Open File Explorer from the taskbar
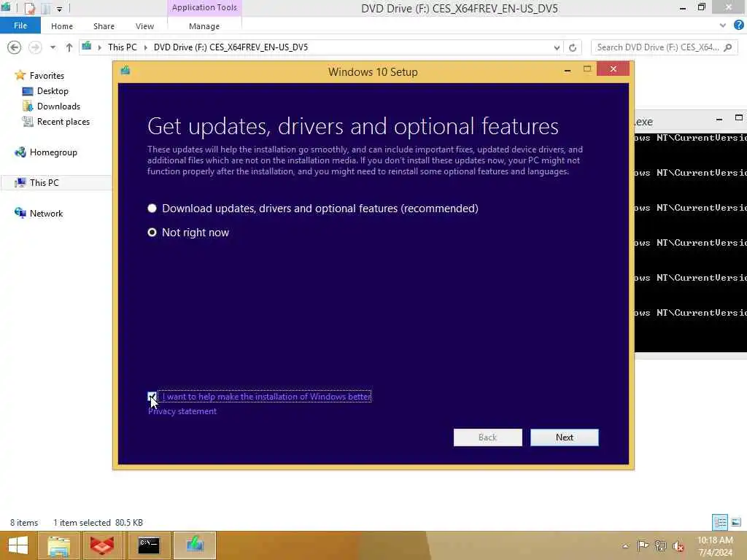747x560 pixels. (58, 545)
